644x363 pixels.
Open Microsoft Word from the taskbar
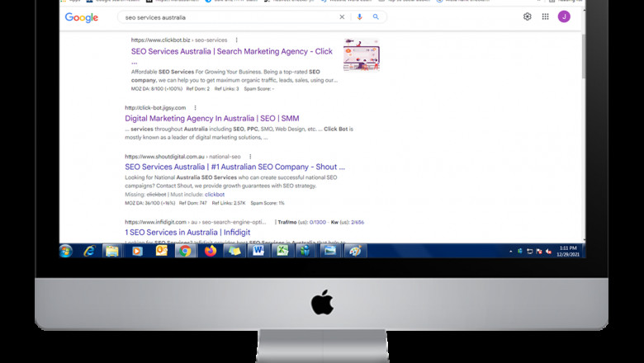[x=258, y=251]
